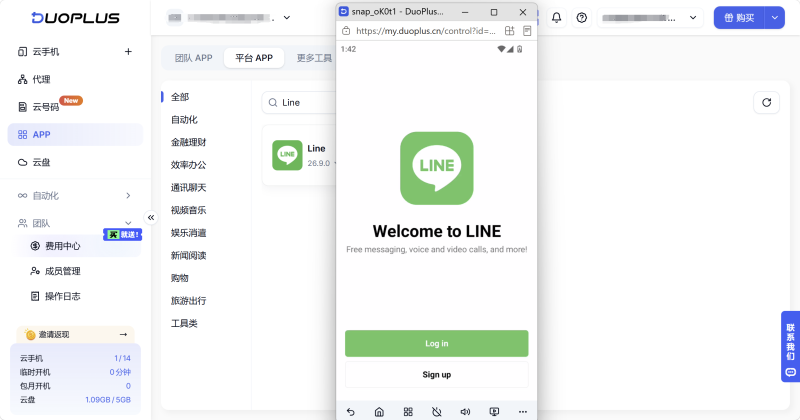
Task: Open the team selector dropdown
Action: point(229,18)
